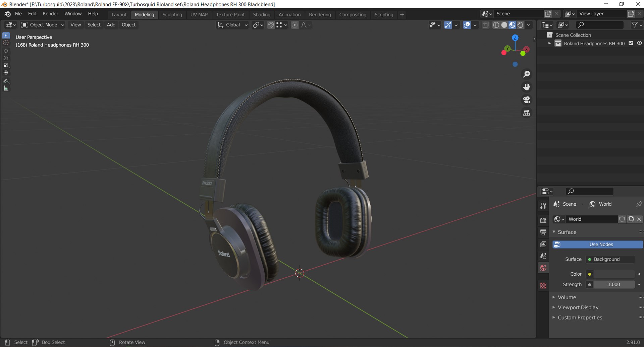
Task: Select the Measure tool
Action: click(6, 88)
